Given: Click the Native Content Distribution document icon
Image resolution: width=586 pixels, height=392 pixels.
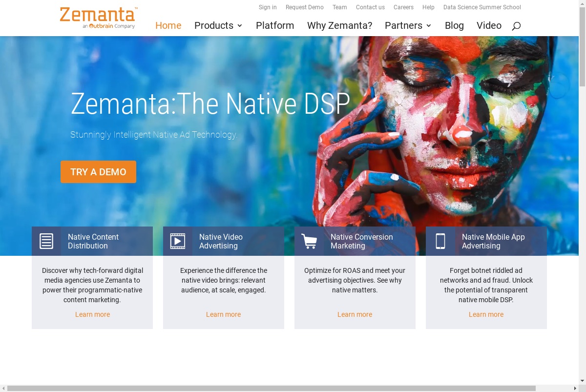Looking at the screenshot, I should pos(46,241).
